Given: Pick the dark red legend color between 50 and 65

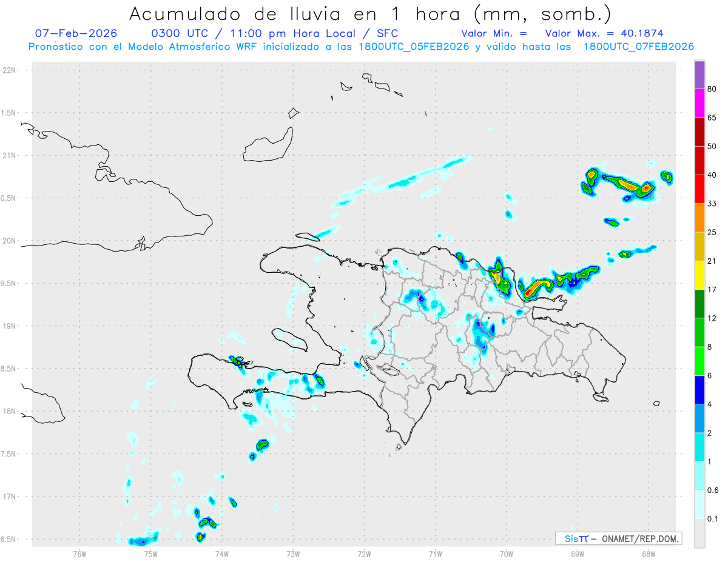Looking at the screenshot, I should click(x=699, y=132).
